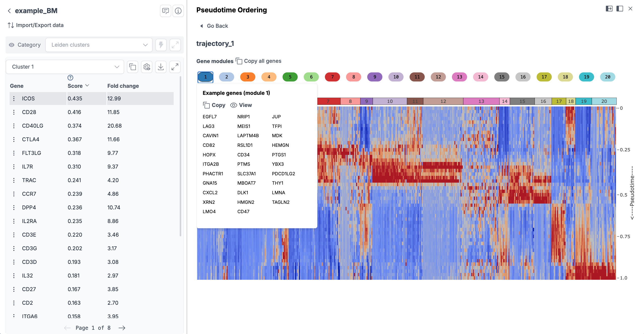The image size is (644, 334).
Task: Open gene table settings with the gear-eye icon
Action: 146,67
